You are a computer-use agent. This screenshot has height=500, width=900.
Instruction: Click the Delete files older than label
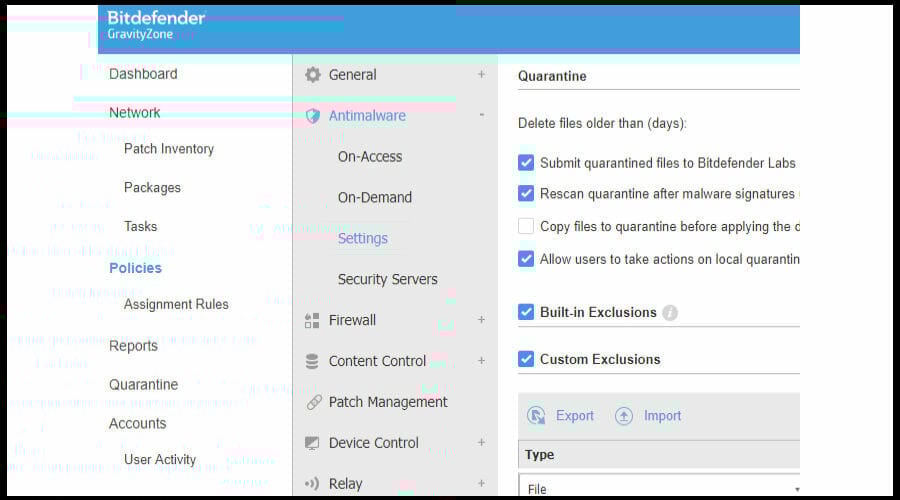[x=602, y=123]
